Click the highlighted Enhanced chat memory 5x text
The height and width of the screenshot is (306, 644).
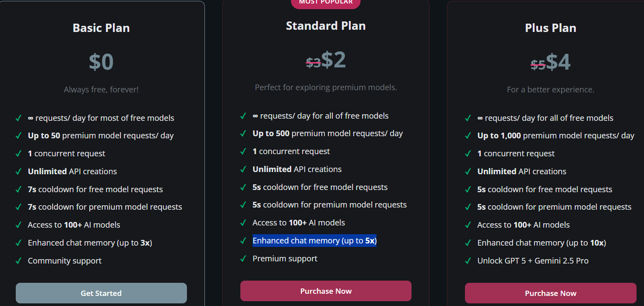click(x=314, y=241)
